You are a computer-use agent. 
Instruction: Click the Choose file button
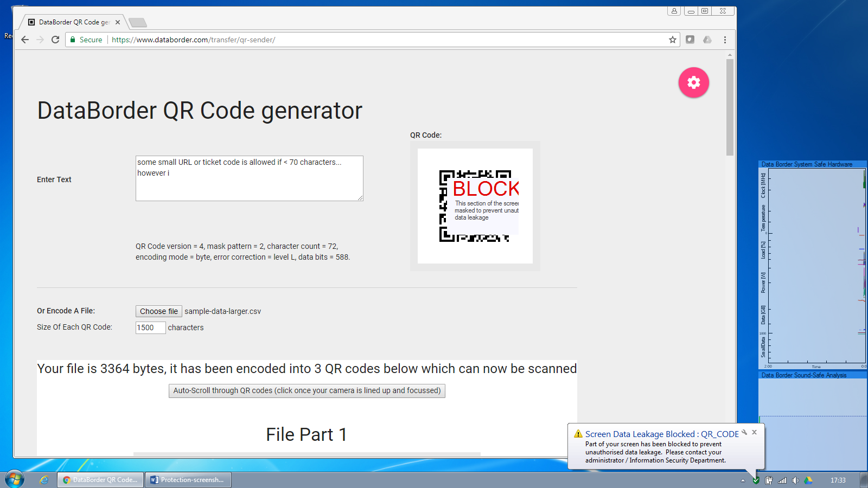[158, 311]
